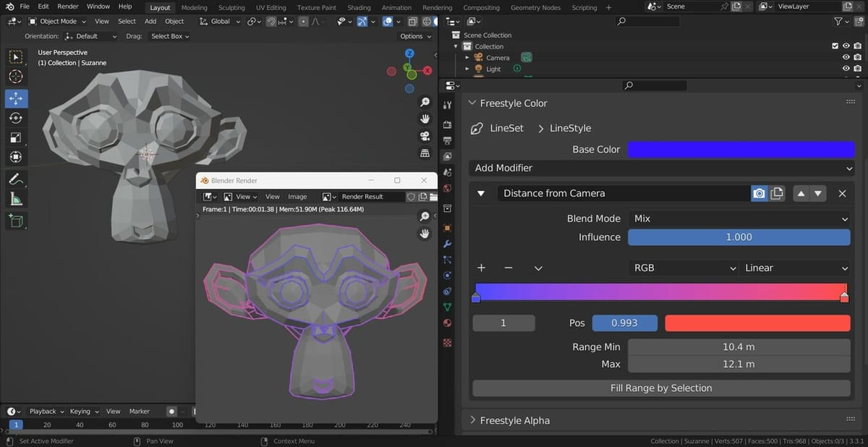The image size is (868, 447).
Task: Select the Scale tool
Action: [x=16, y=137]
